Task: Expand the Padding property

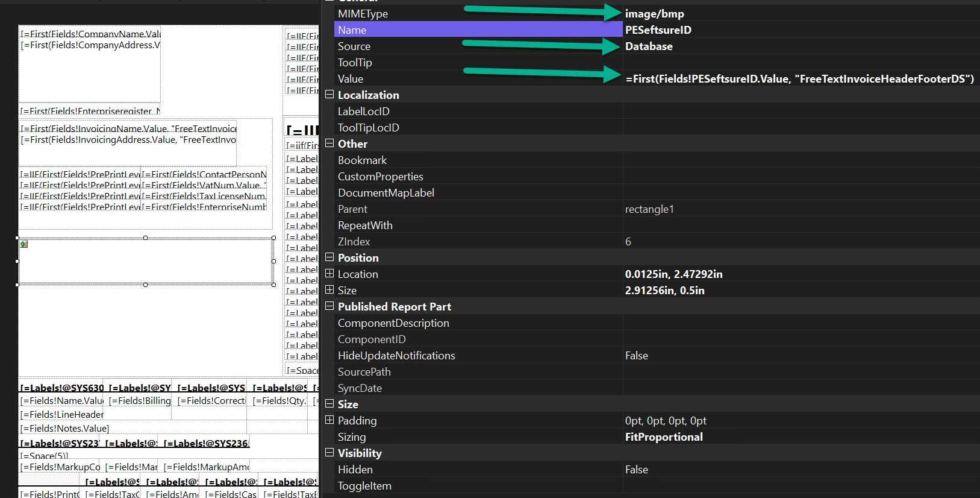Action: tap(329, 420)
